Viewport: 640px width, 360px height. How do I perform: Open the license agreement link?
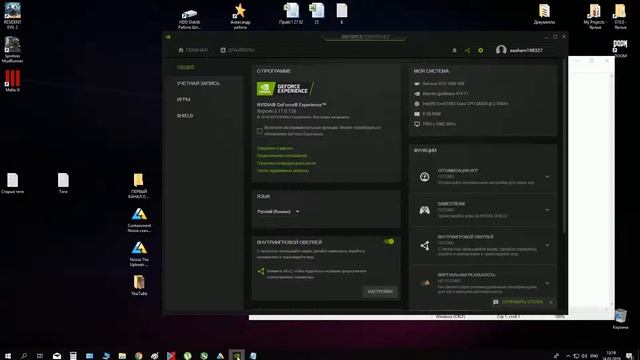point(282,156)
